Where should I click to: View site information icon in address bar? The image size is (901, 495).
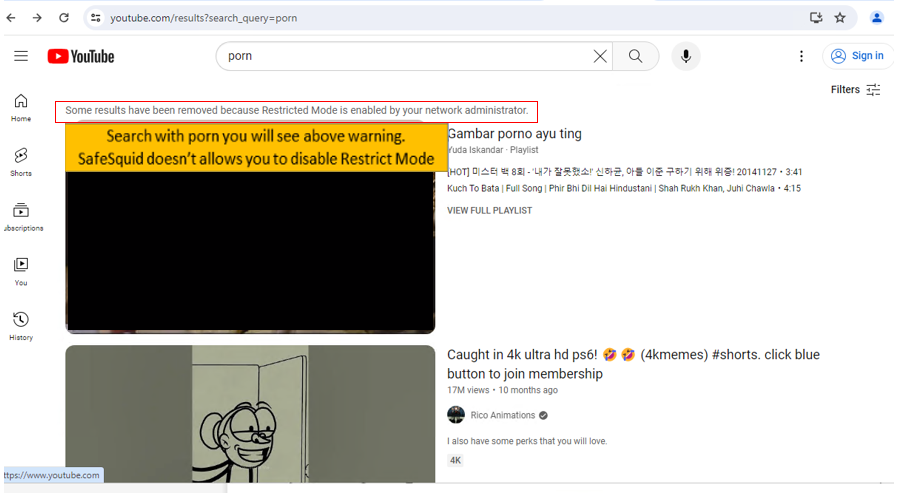point(96,18)
